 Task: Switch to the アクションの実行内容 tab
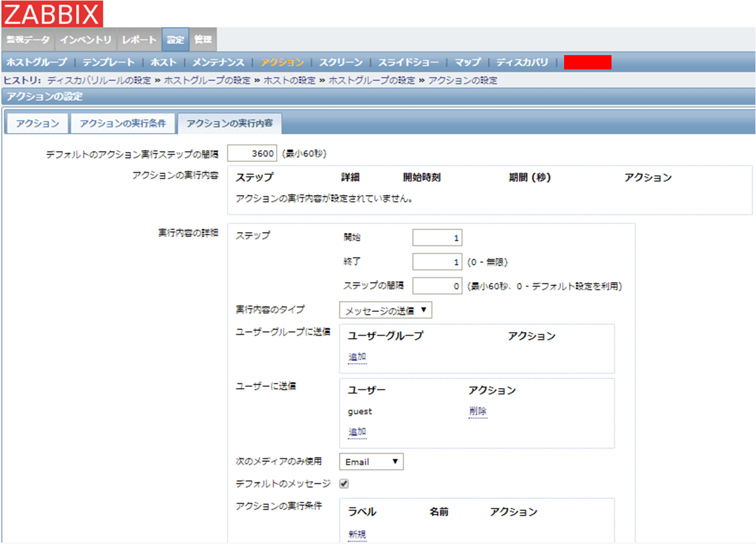pos(229,123)
